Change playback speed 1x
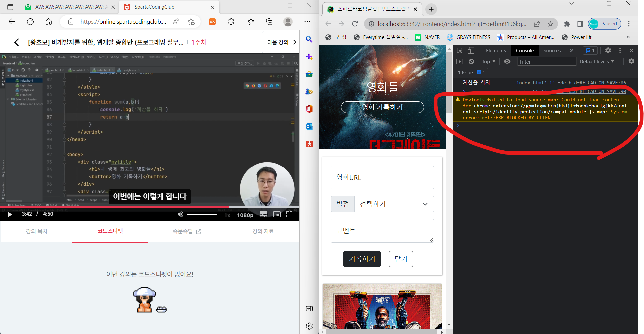The width and height of the screenshot is (644, 334). pyautogui.click(x=227, y=215)
